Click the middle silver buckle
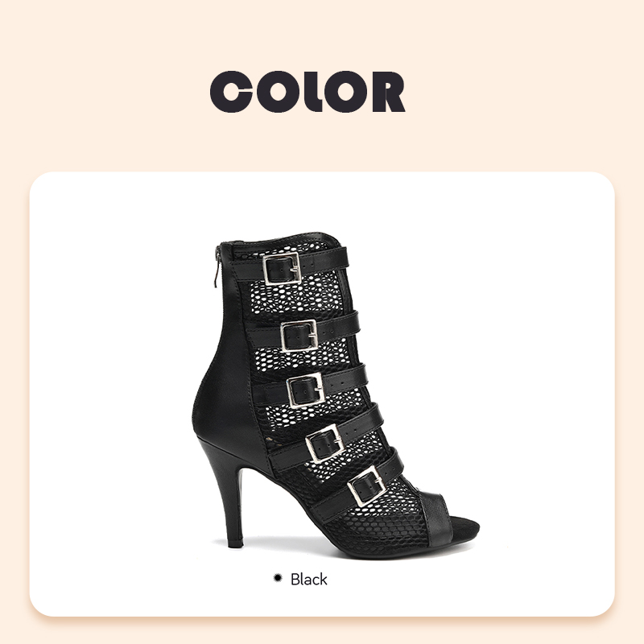This screenshot has height=644, width=644. pos(306,390)
